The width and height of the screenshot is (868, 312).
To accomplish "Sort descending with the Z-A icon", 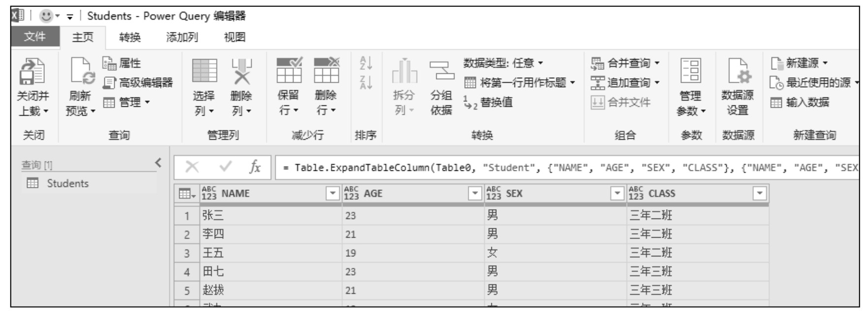I will [366, 82].
